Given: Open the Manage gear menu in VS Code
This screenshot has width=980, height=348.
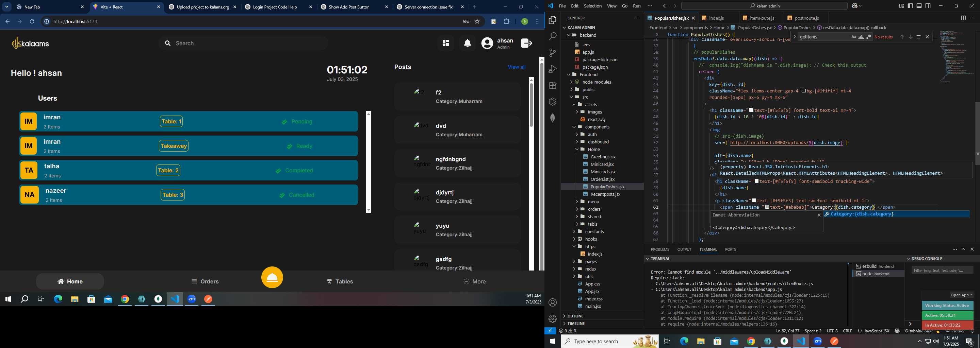Looking at the screenshot, I should point(553,319).
